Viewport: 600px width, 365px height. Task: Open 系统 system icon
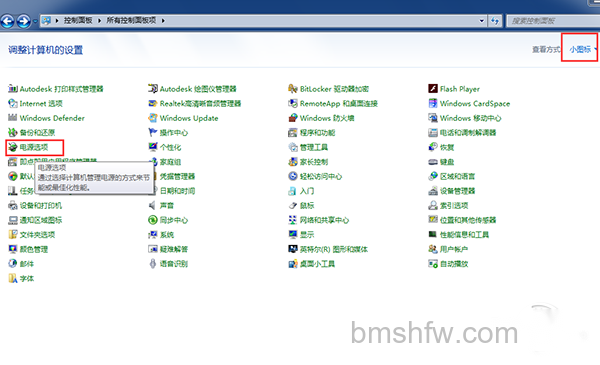point(153,235)
